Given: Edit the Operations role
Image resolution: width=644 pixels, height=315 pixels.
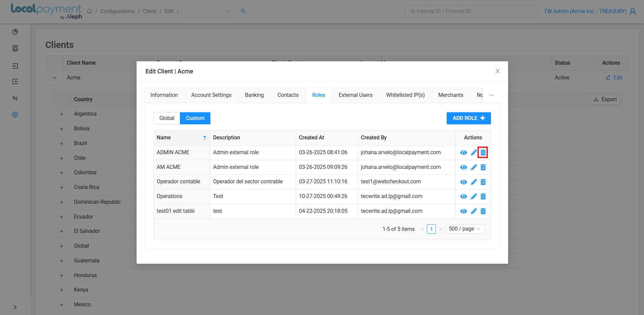Looking at the screenshot, I should pyautogui.click(x=474, y=197).
